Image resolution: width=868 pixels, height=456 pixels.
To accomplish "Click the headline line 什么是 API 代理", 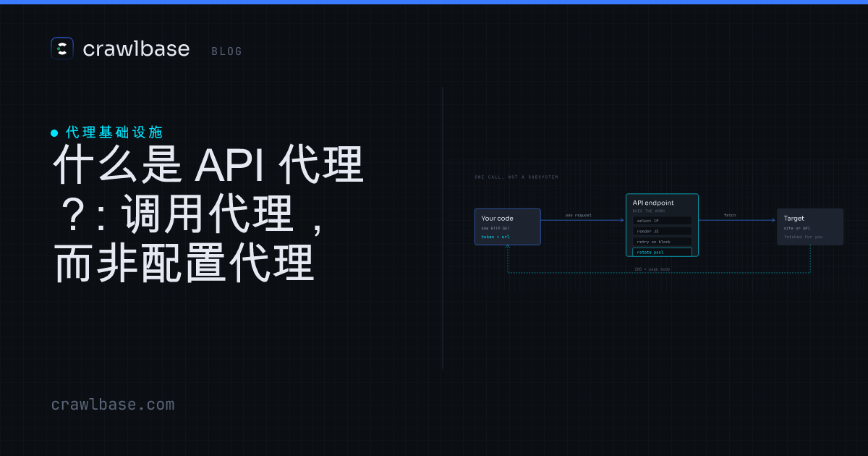I will 208,165.
